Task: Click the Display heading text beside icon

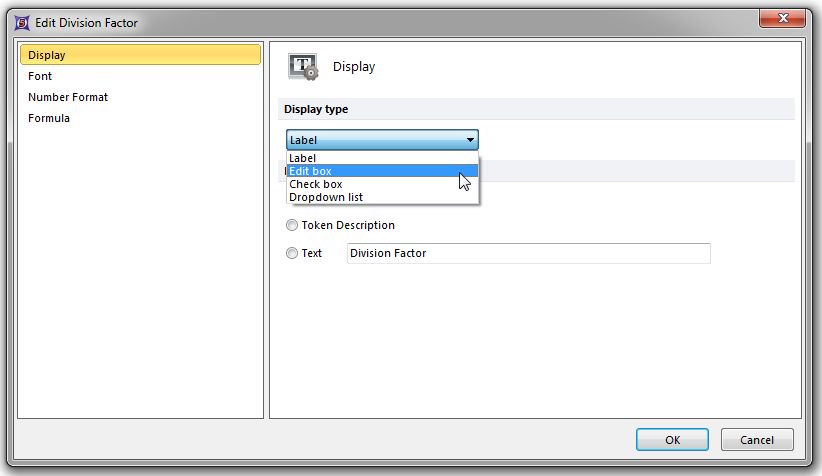Action: [x=354, y=67]
